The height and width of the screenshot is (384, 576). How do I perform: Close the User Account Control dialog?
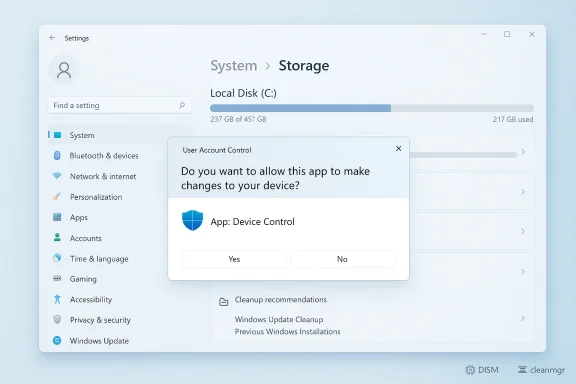(x=399, y=148)
